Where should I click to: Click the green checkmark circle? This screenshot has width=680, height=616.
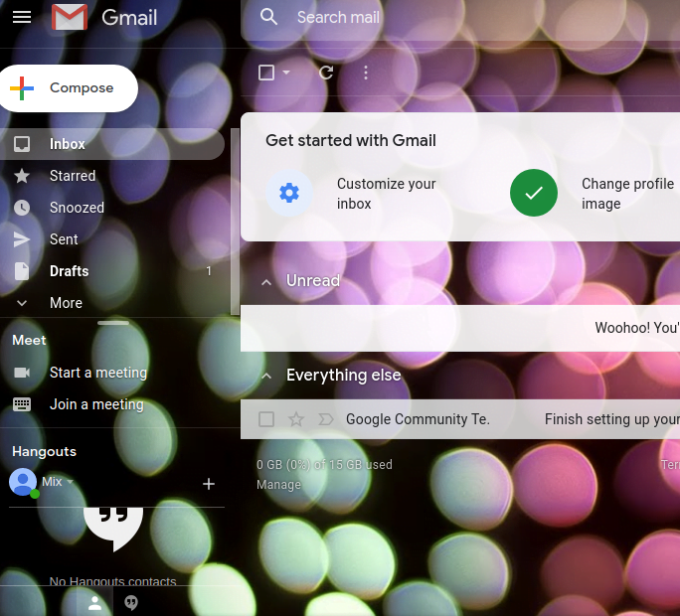[x=534, y=193]
